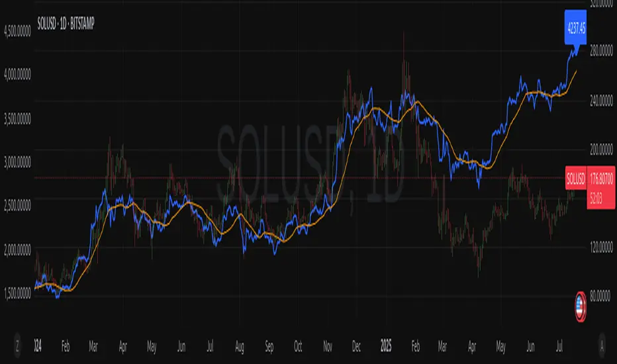This screenshot has height=364, width=617.
Task: Click the Jun label right of 2025
Action: click(x=530, y=346)
